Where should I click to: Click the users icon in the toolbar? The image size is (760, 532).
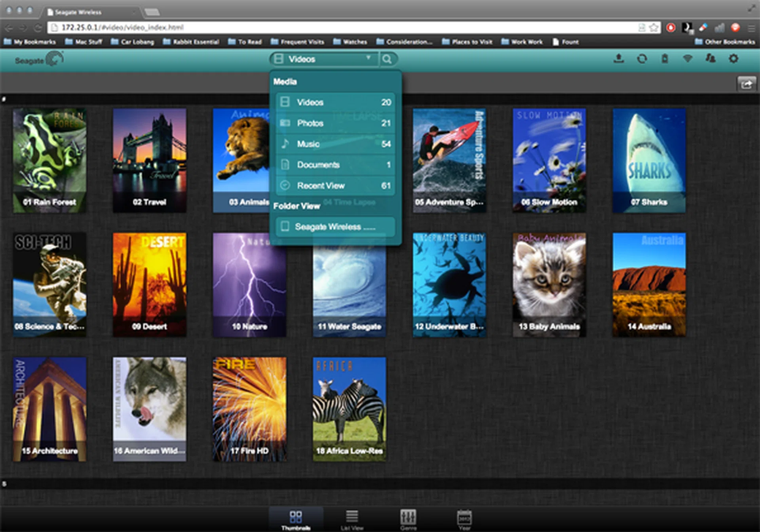711,59
